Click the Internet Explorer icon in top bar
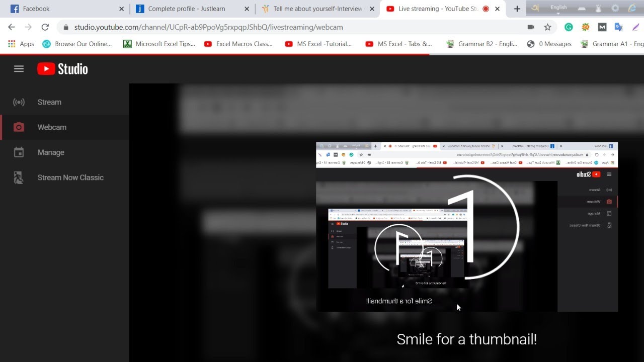The height and width of the screenshot is (362, 644). pyautogui.click(x=632, y=8)
